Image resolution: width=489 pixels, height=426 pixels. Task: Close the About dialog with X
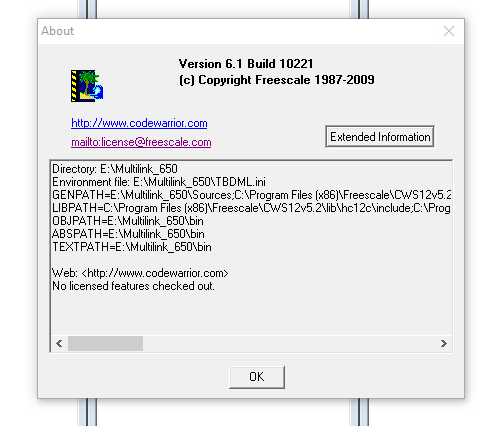[449, 31]
